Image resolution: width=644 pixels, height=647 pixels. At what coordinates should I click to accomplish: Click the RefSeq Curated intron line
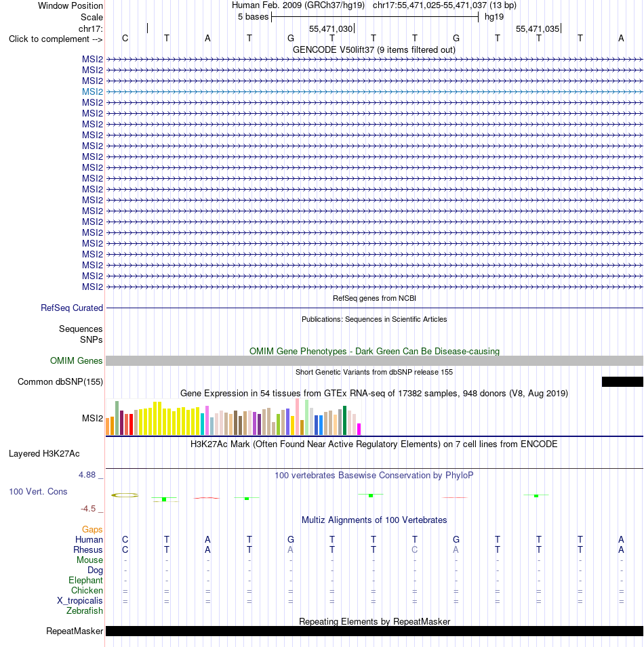coord(374,308)
